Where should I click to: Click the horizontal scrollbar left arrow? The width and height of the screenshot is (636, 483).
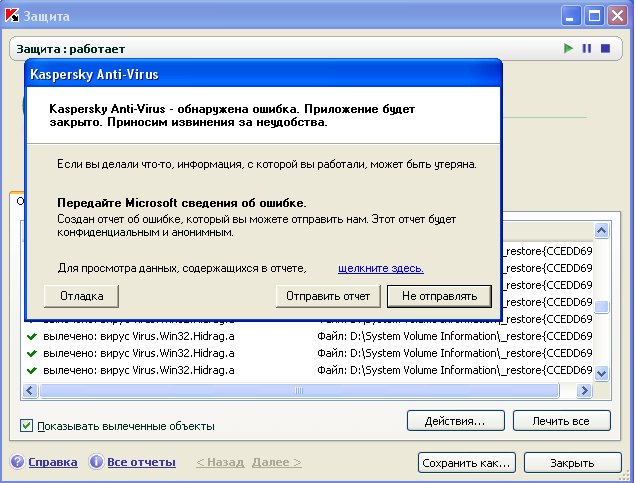click(30, 391)
